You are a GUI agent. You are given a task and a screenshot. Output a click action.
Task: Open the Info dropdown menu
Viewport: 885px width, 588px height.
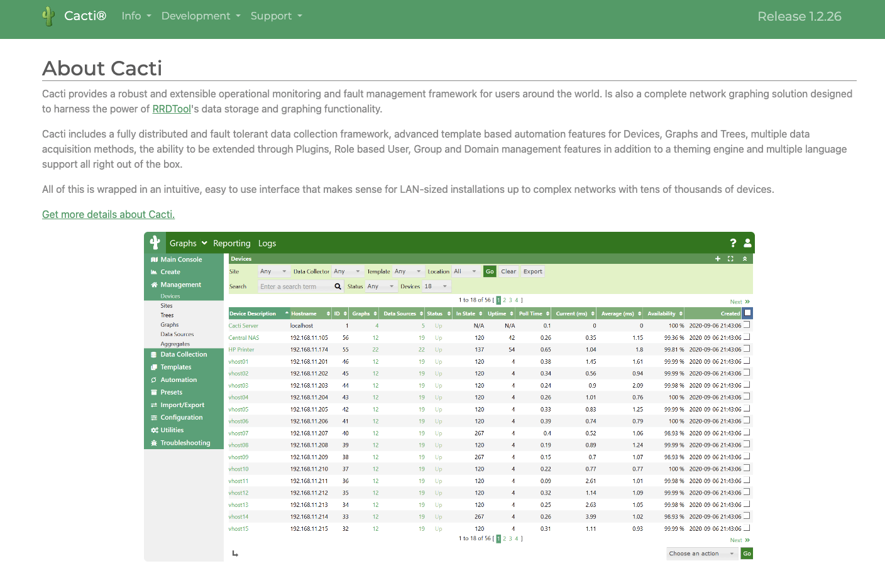[136, 16]
